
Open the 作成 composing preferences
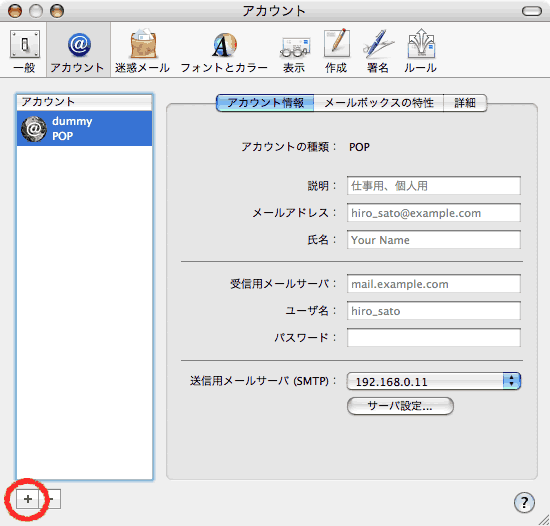[336, 51]
